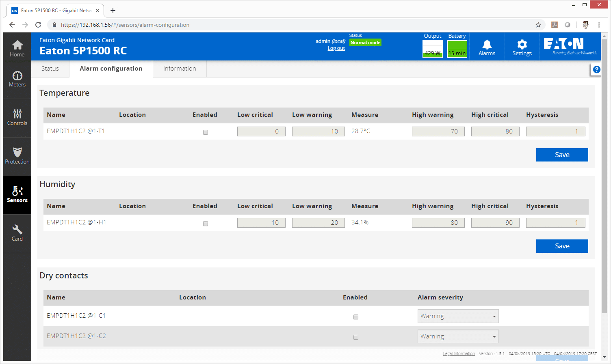
Task: Edit humidity High warning field
Action: point(438,223)
